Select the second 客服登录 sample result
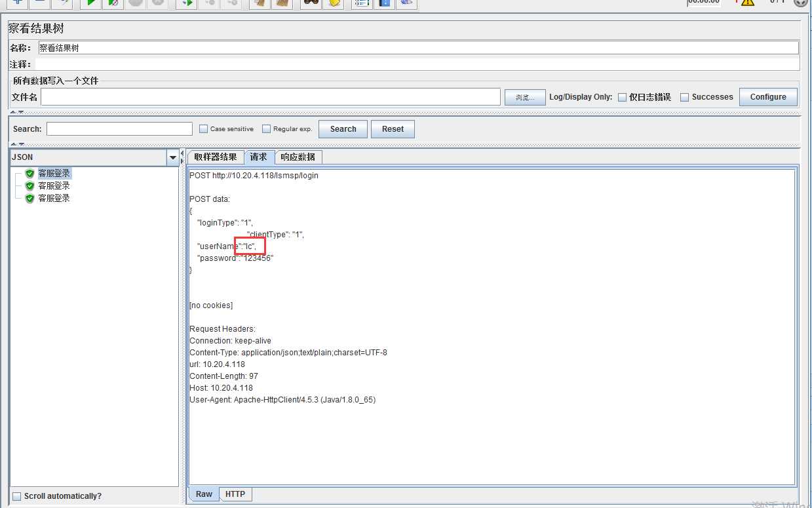The width and height of the screenshot is (812, 508). [x=54, y=186]
